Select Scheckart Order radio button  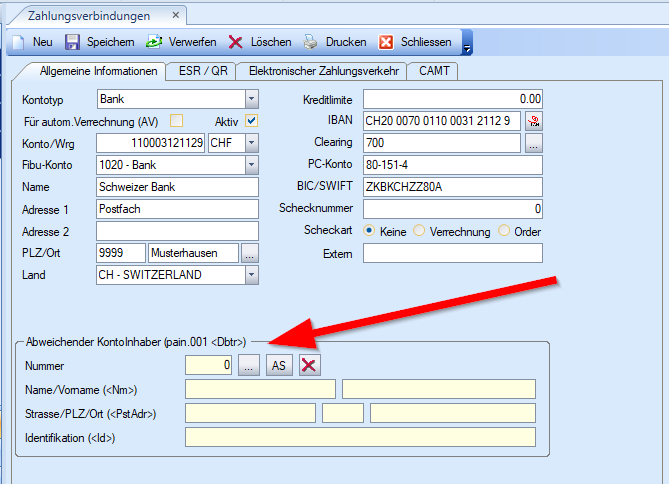point(504,231)
